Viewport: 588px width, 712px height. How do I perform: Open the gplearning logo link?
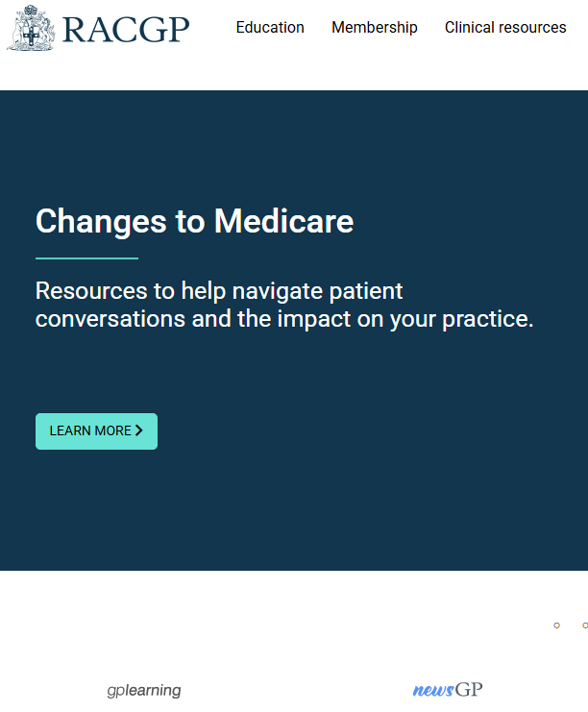point(144,690)
